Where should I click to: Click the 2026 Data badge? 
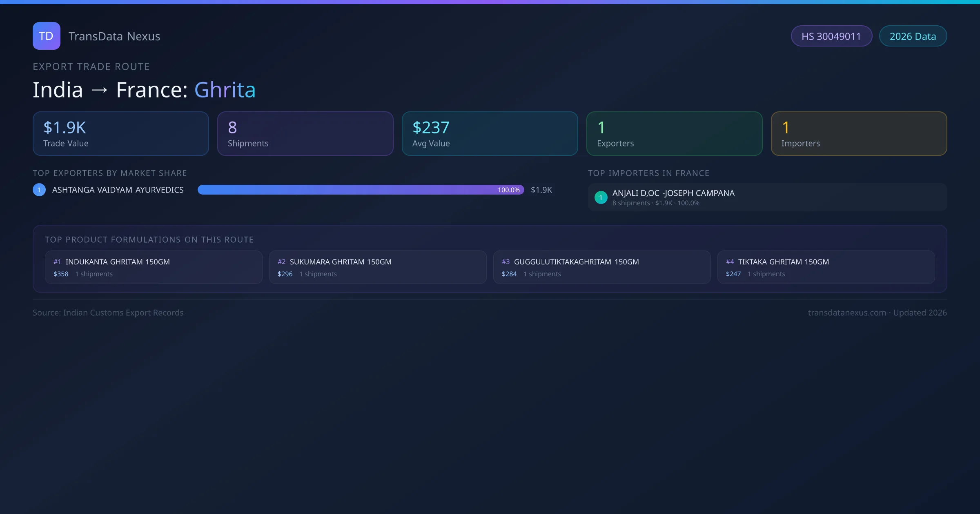pyautogui.click(x=913, y=36)
